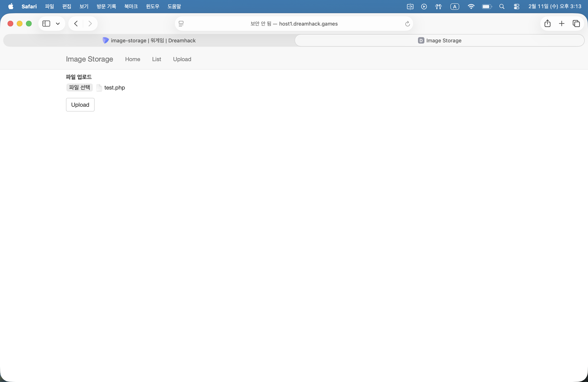Click the address bar showing host1.dreamhack.games
Viewport: 588px width, 382px height.
pyautogui.click(x=294, y=24)
